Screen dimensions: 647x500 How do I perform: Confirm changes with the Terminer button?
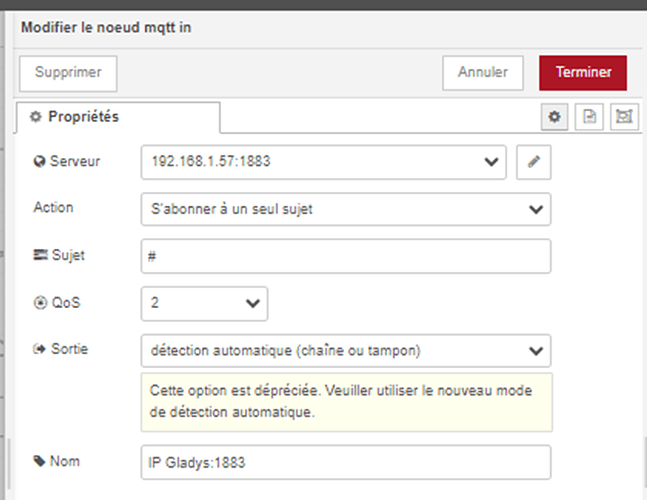pos(583,73)
